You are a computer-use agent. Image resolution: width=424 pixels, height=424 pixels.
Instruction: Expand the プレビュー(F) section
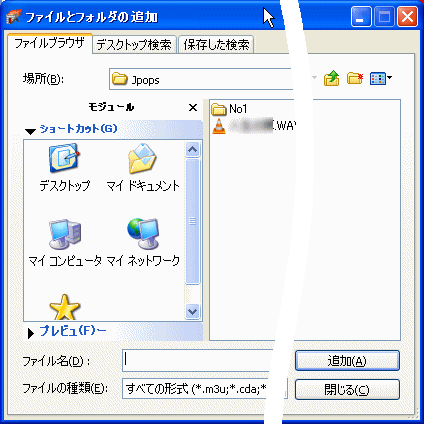[x=31, y=333]
